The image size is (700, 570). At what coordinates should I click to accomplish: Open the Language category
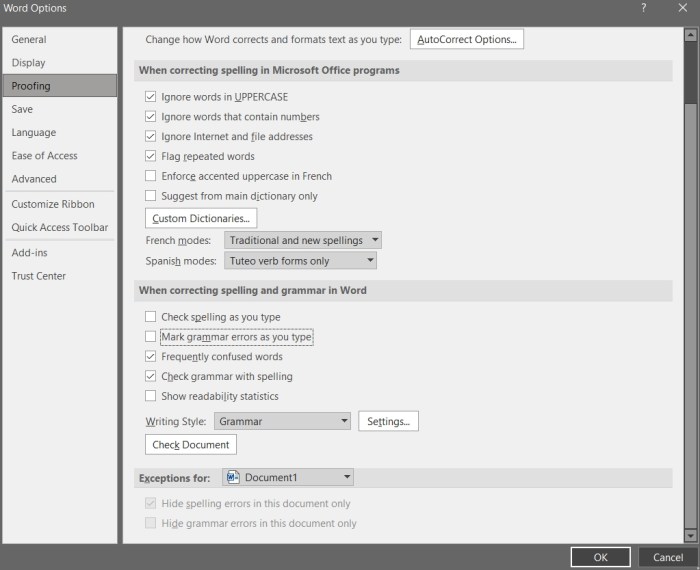pos(59,132)
